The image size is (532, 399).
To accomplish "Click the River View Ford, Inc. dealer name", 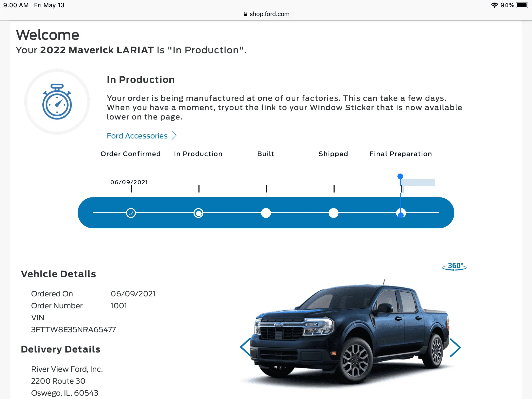I will (x=67, y=369).
